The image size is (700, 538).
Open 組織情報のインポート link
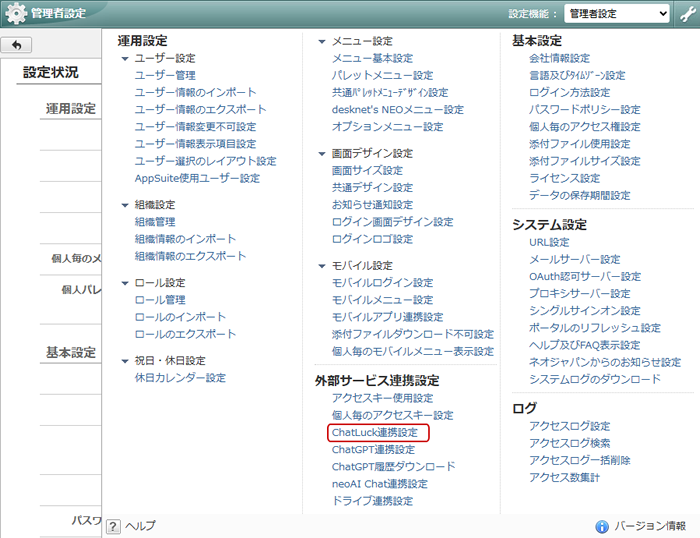click(185, 239)
